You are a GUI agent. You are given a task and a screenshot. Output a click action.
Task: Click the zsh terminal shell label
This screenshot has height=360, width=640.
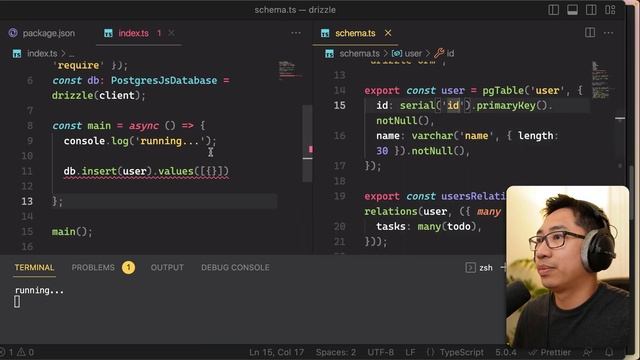[486, 268]
